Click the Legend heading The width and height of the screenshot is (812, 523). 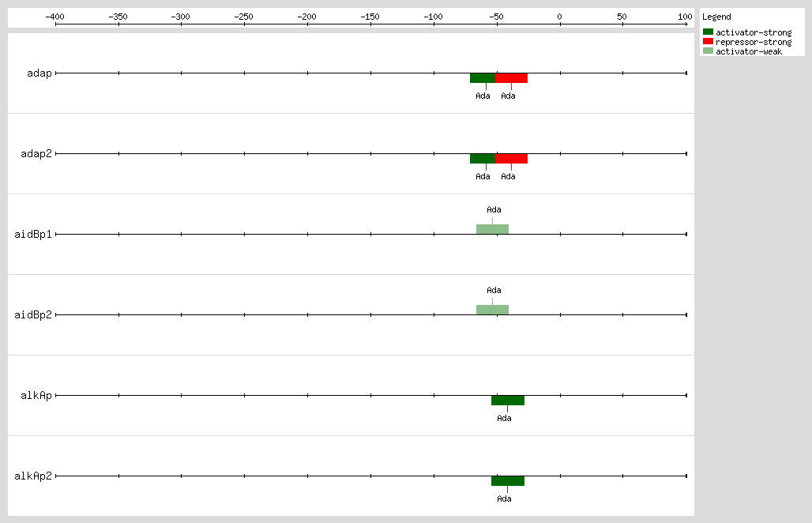[x=716, y=17]
